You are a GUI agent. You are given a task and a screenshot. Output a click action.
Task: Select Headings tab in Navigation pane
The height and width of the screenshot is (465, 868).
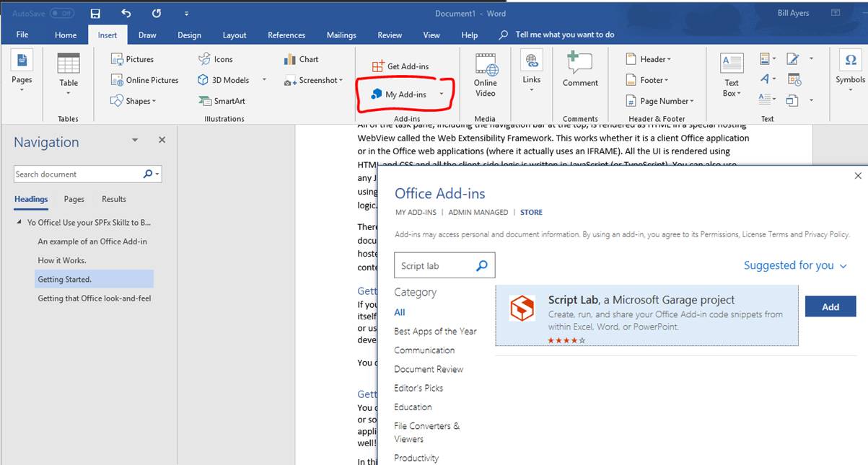click(x=31, y=199)
